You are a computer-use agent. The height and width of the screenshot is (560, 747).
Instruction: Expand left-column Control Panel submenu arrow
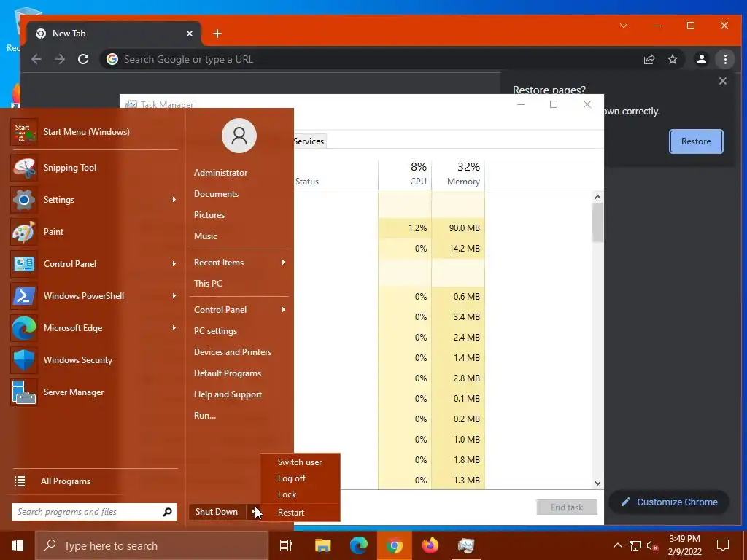174,263
